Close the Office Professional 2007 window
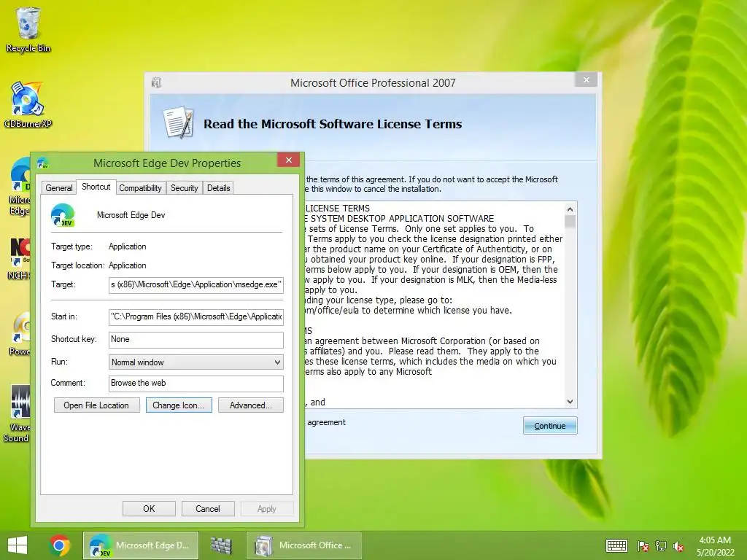The image size is (747, 560). click(587, 79)
